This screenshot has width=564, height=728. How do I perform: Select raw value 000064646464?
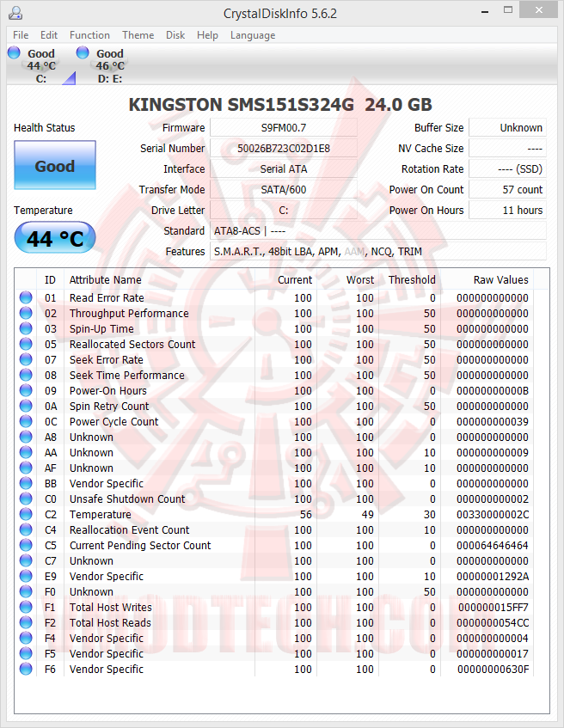pos(493,546)
